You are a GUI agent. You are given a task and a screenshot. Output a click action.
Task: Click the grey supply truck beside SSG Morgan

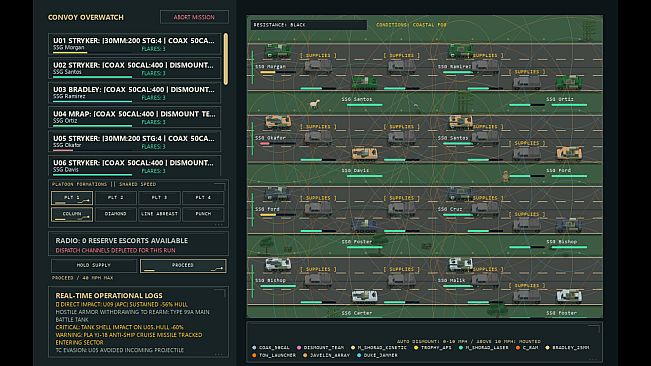click(318, 67)
